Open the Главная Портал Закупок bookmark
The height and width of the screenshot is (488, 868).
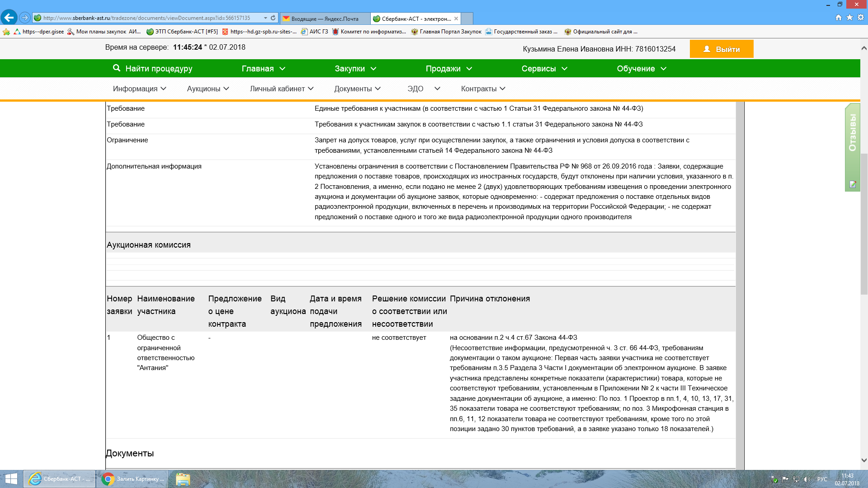pyautogui.click(x=446, y=32)
